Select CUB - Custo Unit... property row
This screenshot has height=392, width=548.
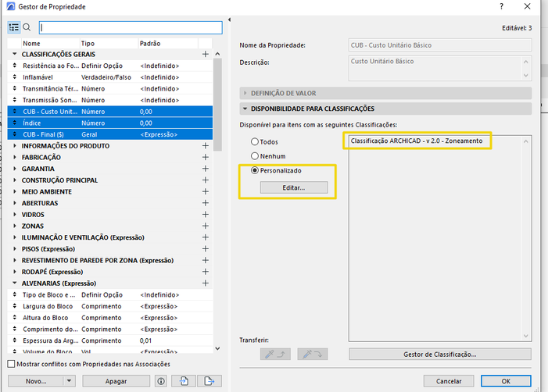[110, 112]
